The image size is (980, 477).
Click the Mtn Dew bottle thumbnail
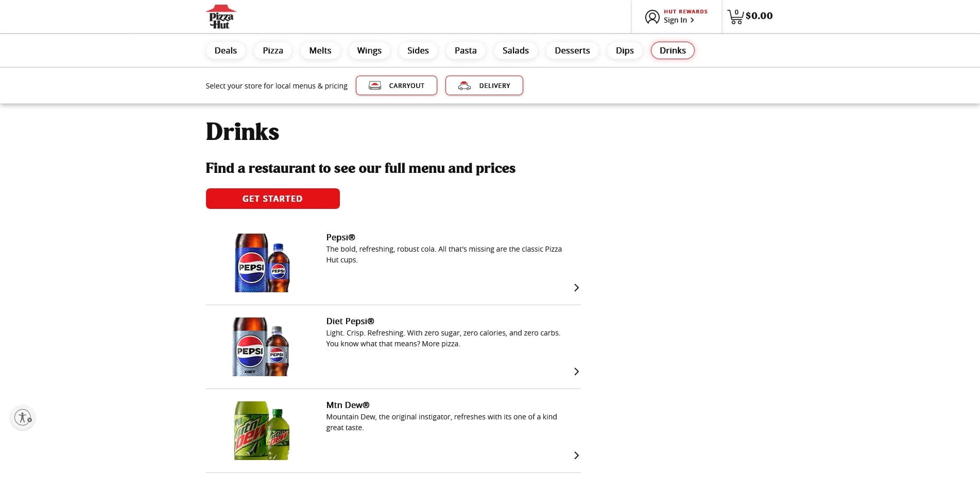pos(261,431)
